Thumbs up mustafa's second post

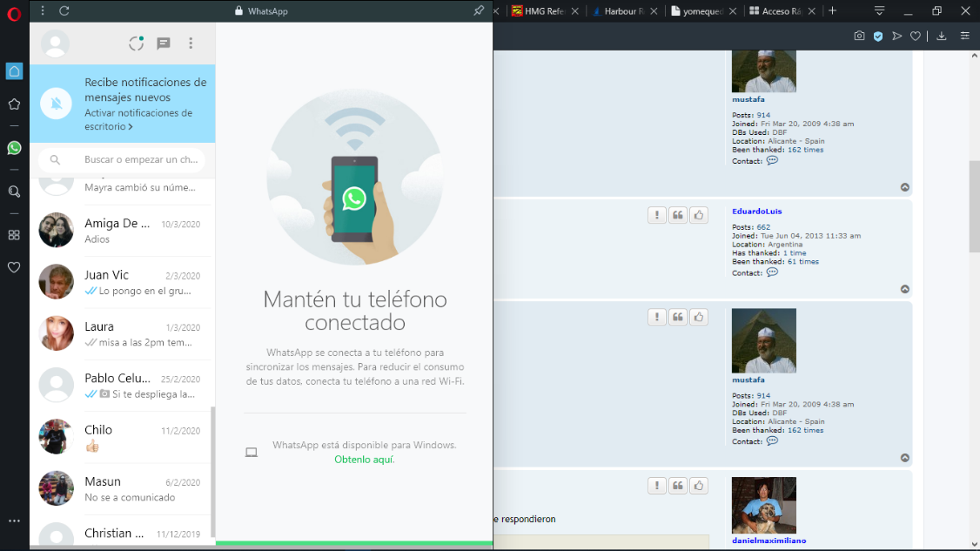click(x=699, y=317)
